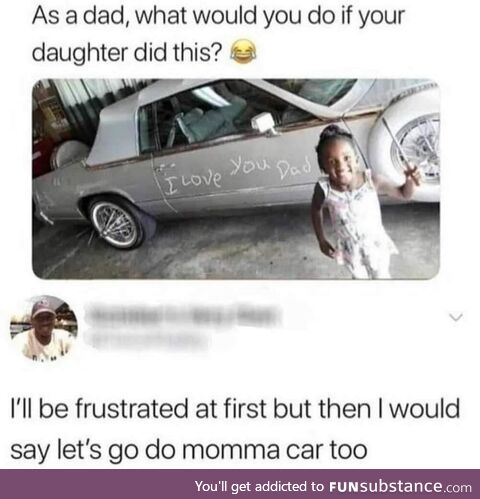The height and width of the screenshot is (499, 480).
Task: Click the word "momma" in the reply
Action: pos(229,450)
